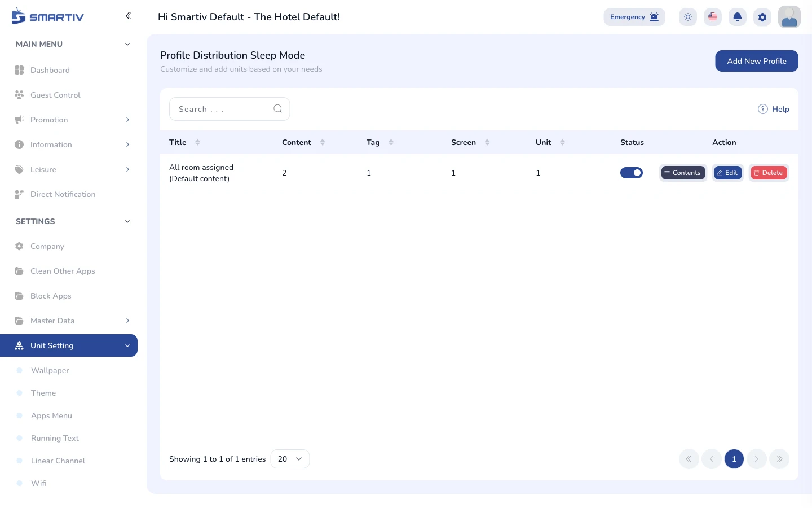Expand the Leisure submenu arrow
Image resolution: width=812 pixels, height=508 pixels.
pyautogui.click(x=127, y=169)
